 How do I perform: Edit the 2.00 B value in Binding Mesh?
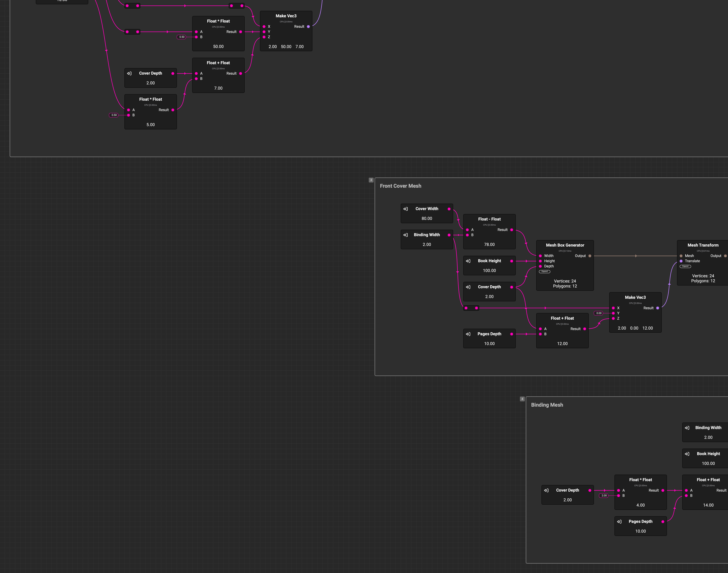604,495
